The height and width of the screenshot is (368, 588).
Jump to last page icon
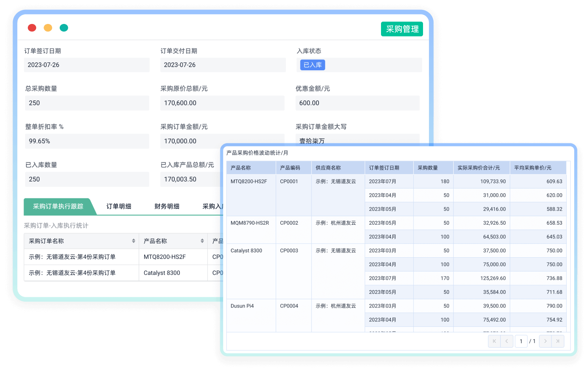tap(558, 341)
